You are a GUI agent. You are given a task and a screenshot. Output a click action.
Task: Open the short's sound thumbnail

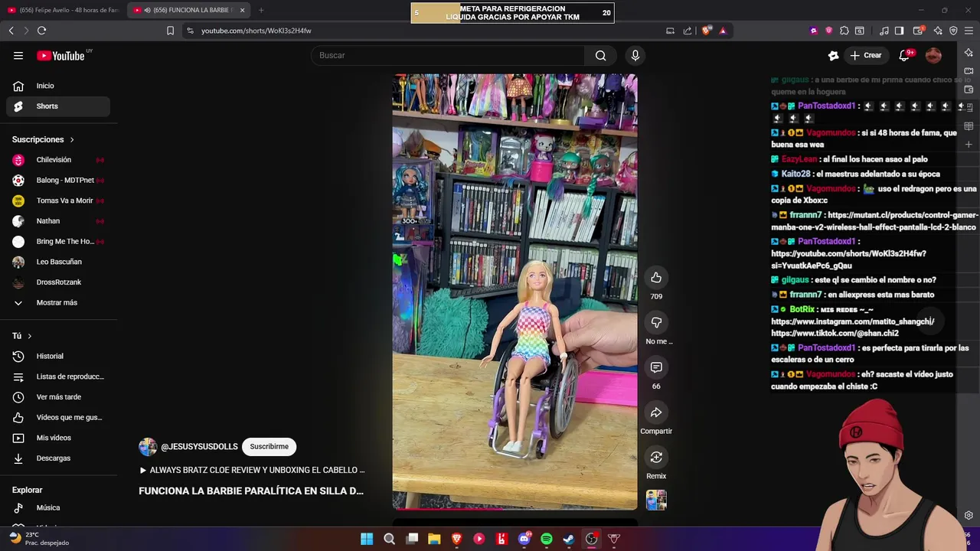click(x=656, y=500)
